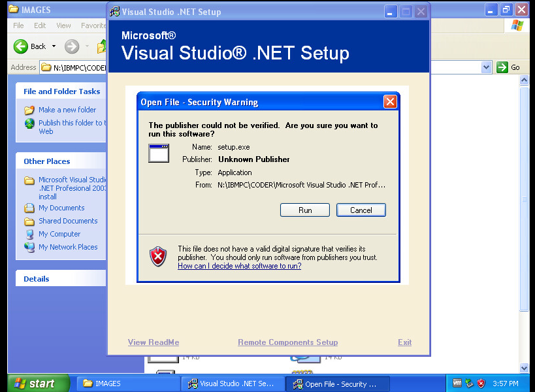The width and height of the screenshot is (535, 392).
Task: Click the Go button next to address bar
Action: pyautogui.click(x=508, y=67)
